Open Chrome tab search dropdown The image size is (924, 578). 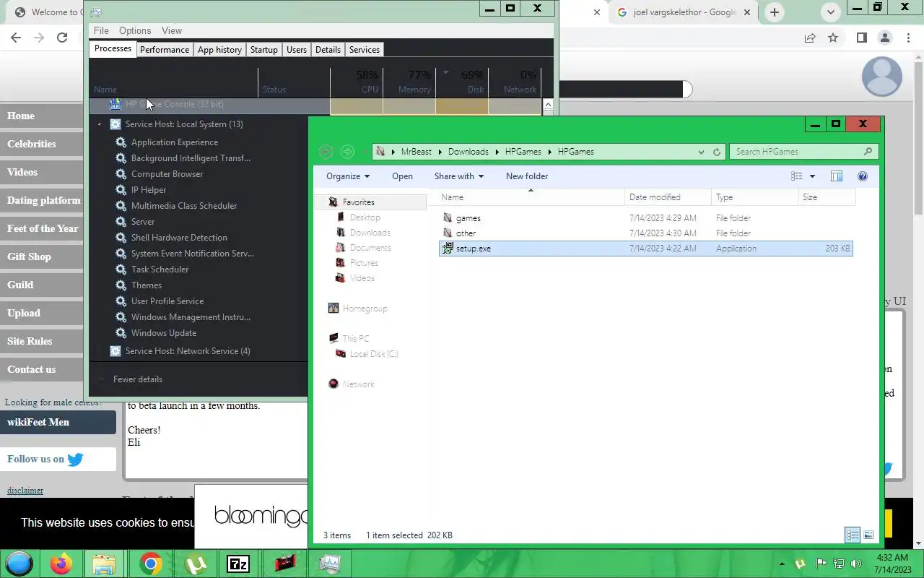pyautogui.click(x=831, y=12)
